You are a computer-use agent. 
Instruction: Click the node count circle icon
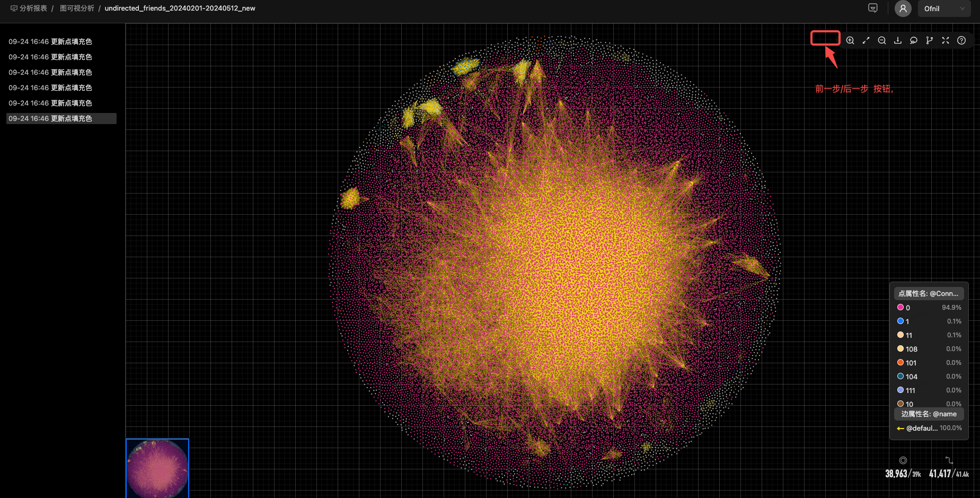click(x=903, y=460)
